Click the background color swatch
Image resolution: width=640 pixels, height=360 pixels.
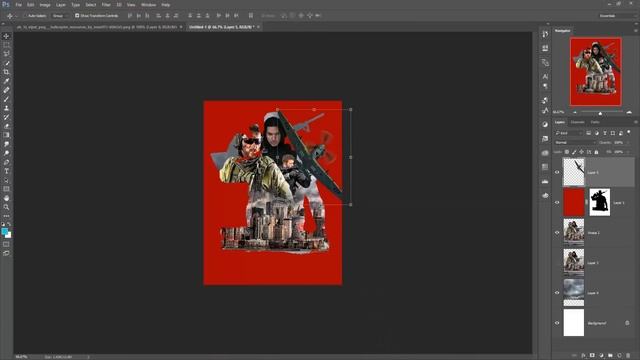point(9,235)
